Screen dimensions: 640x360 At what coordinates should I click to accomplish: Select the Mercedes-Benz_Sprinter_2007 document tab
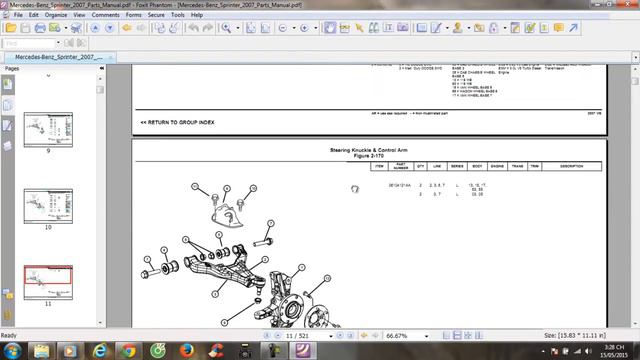(59, 57)
